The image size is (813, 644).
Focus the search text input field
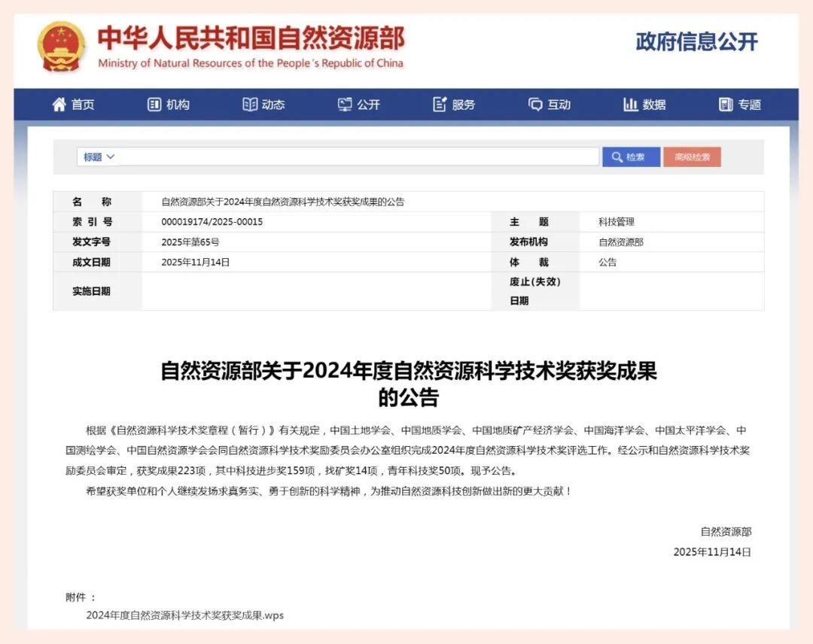(x=358, y=157)
